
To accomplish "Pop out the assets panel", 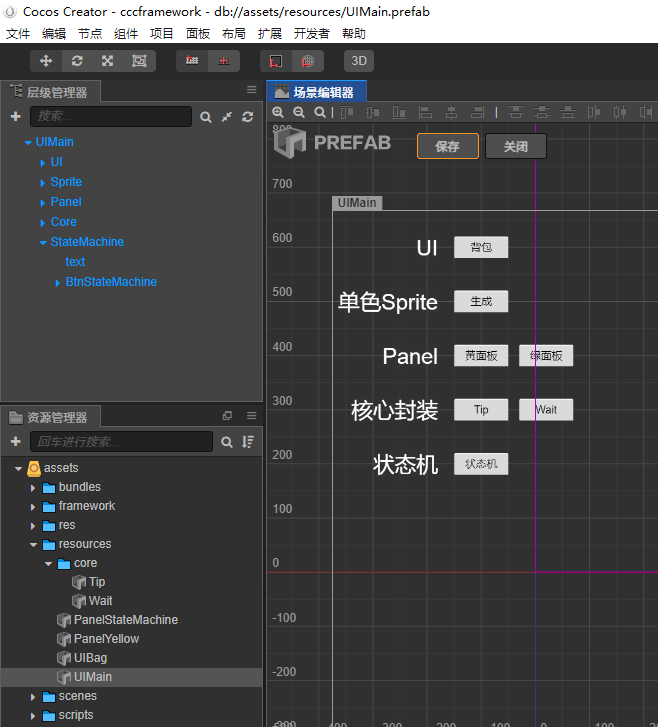I will click(227, 415).
